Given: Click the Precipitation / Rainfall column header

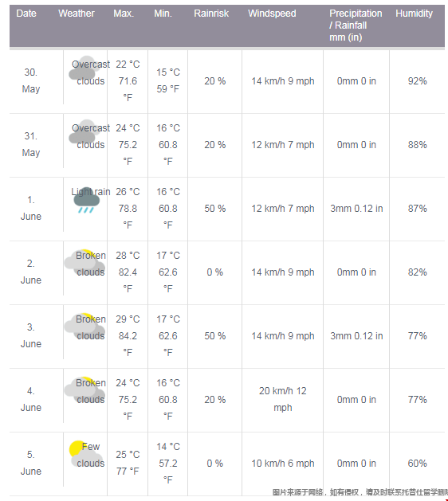Looking at the screenshot, I should 356,25.
